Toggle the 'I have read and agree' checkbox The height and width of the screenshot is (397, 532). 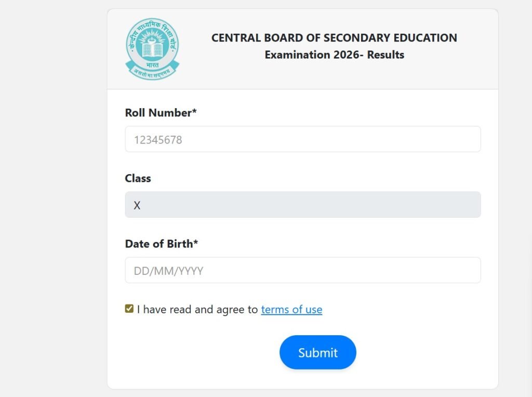click(x=129, y=309)
